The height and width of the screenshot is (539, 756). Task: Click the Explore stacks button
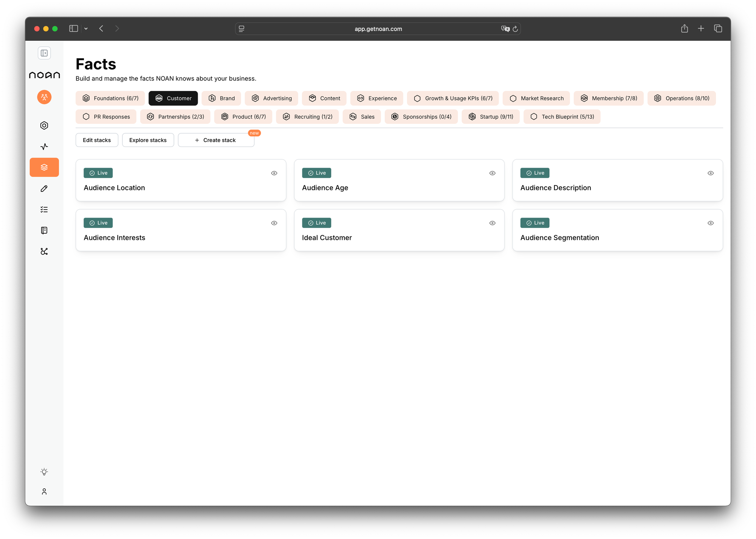pyautogui.click(x=148, y=140)
